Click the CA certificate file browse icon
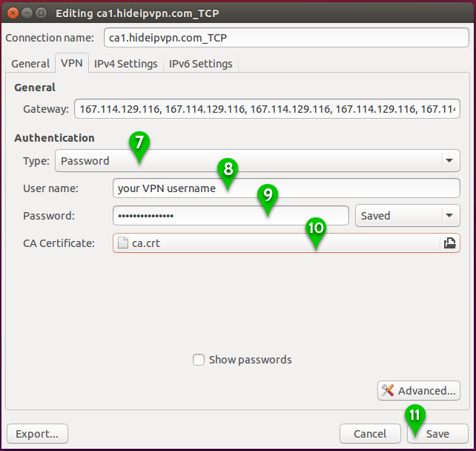The image size is (476, 451). click(x=449, y=243)
